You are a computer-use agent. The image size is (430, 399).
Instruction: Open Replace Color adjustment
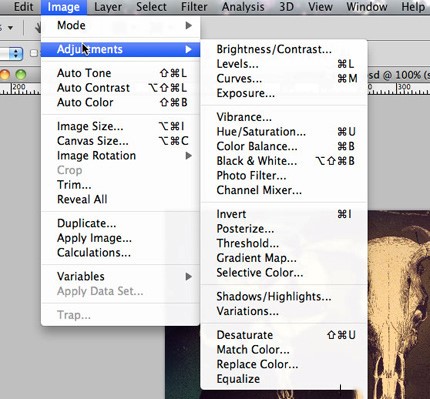coord(284,364)
